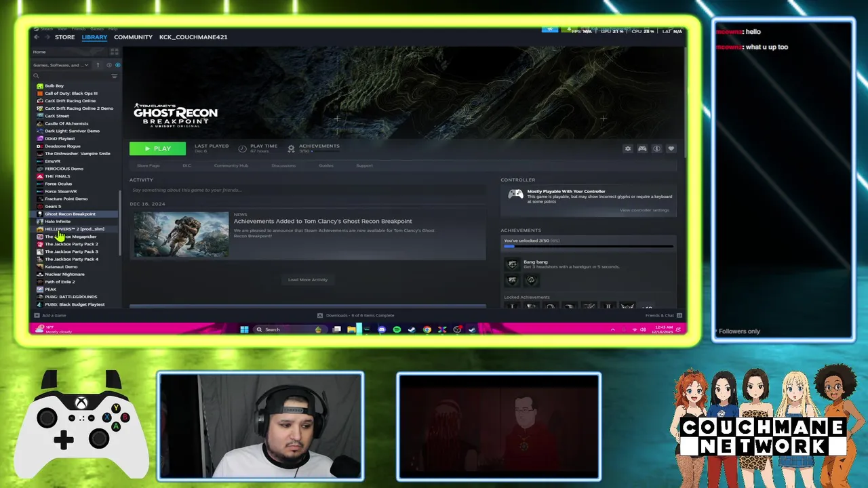Open Downloads status at the bottom
The image size is (868, 488).
pos(355,315)
